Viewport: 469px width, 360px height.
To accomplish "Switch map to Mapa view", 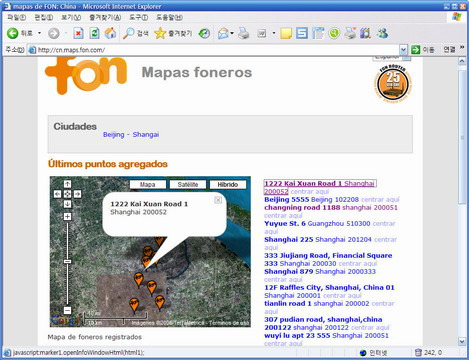I will [148, 184].
